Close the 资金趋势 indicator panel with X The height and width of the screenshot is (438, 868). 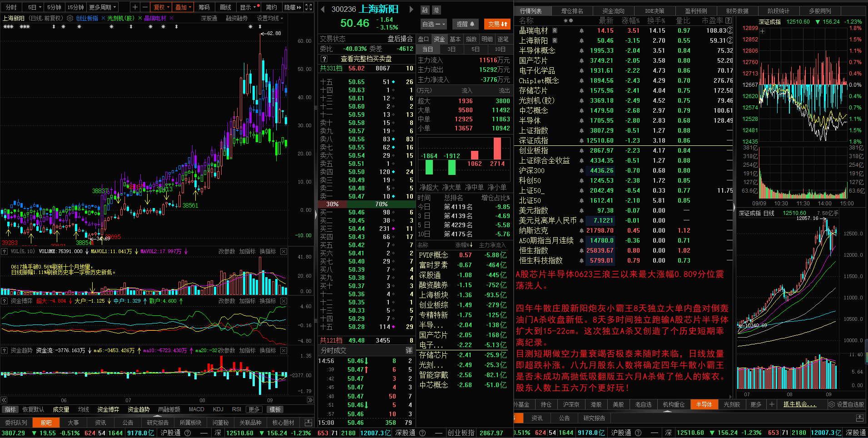pos(283,350)
